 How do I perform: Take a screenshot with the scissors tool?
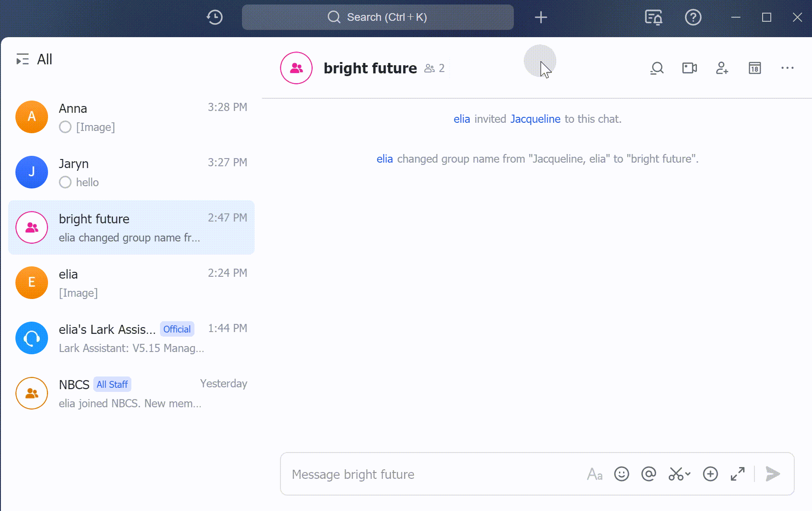675,474
